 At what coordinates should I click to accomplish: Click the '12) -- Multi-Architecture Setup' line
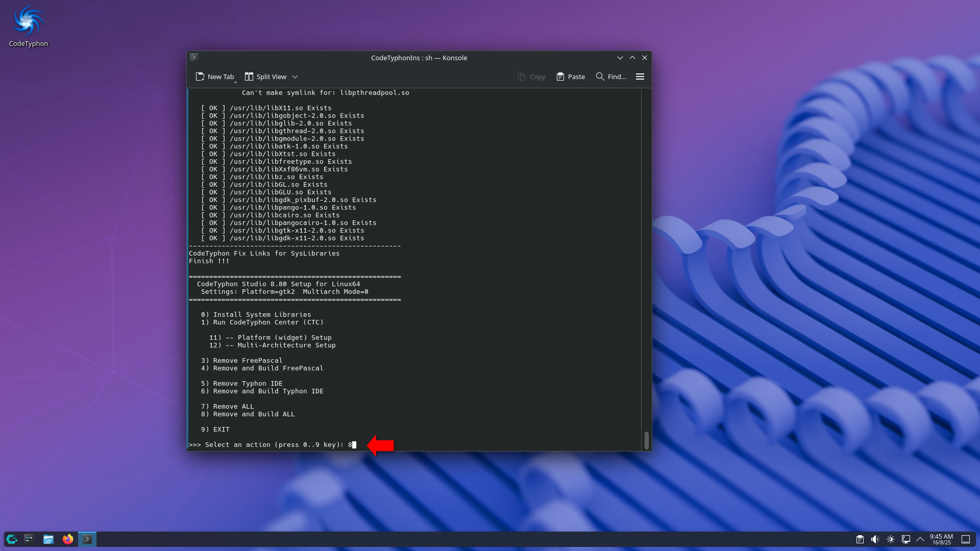pos(273,345)
